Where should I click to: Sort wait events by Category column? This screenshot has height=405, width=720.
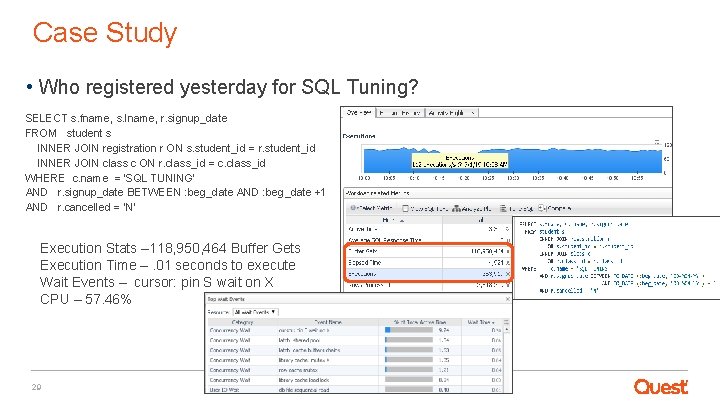242,322
